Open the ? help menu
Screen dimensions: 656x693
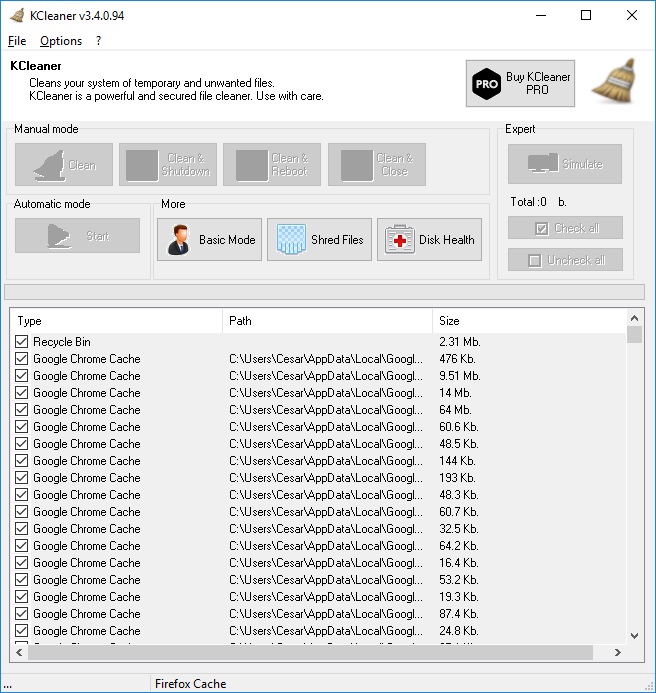(98, 41)
